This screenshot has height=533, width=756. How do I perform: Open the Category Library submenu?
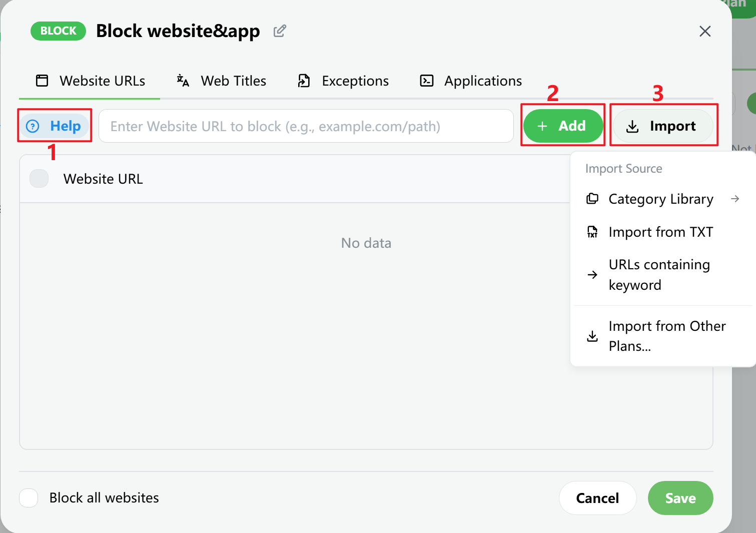tap(663, 199)
